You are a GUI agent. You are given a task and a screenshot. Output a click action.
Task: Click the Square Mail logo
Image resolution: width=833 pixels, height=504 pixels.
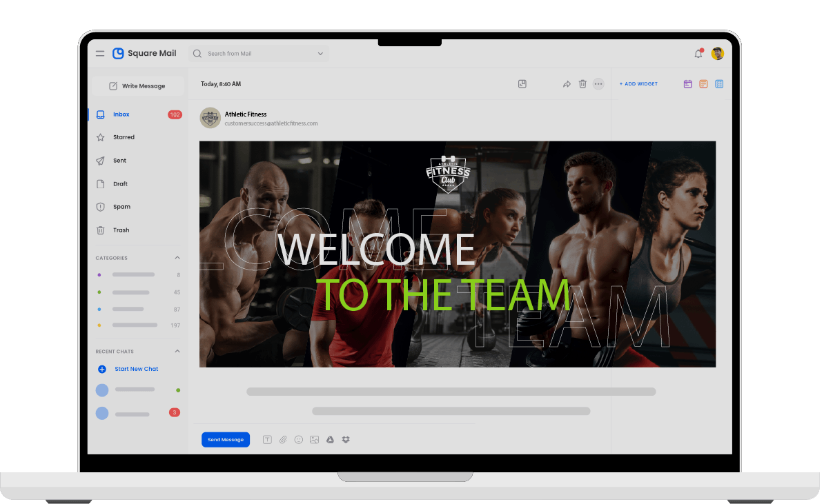click(144, 53)
